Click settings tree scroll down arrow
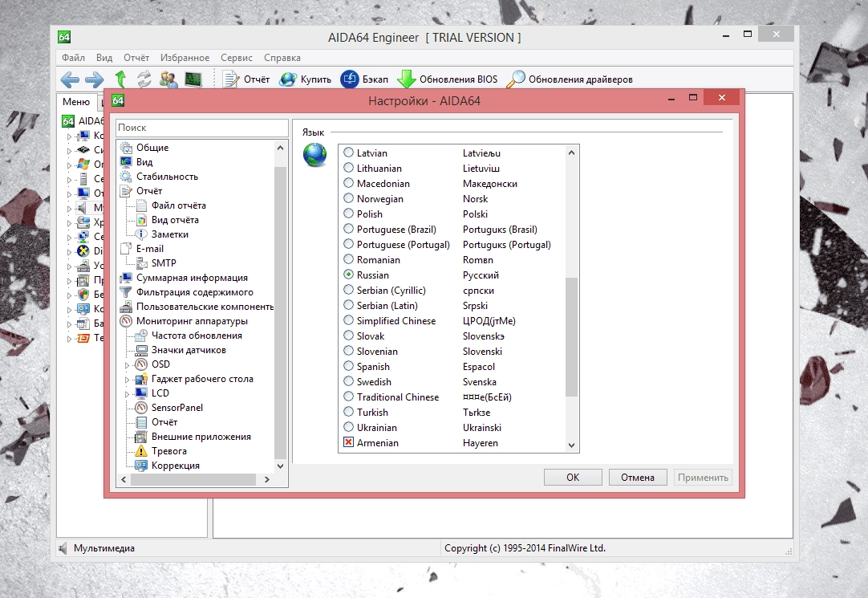This screenshot has width=868, height=598. (x=280, y=466)
